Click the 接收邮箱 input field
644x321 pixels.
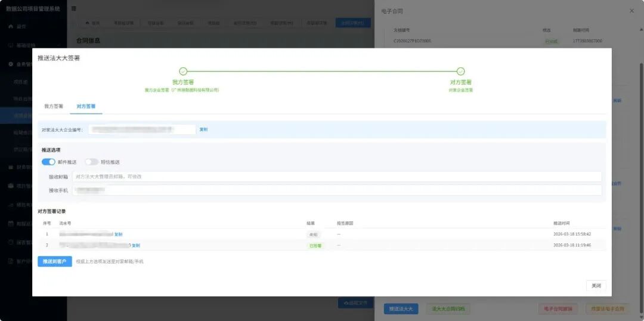click(x=337, y=177)
